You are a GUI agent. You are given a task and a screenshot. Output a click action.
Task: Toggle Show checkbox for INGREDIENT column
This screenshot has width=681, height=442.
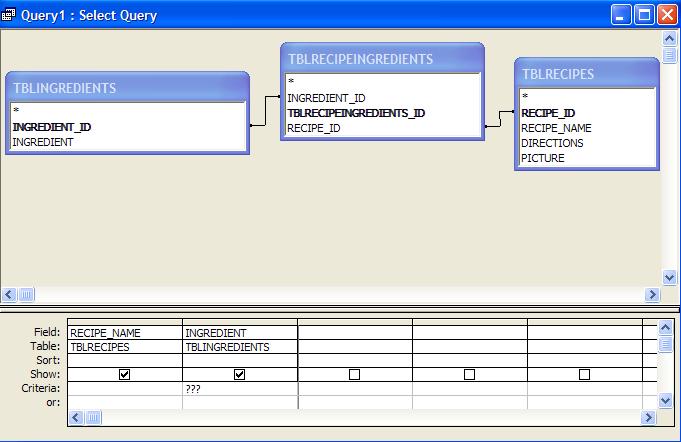[239, 374]
